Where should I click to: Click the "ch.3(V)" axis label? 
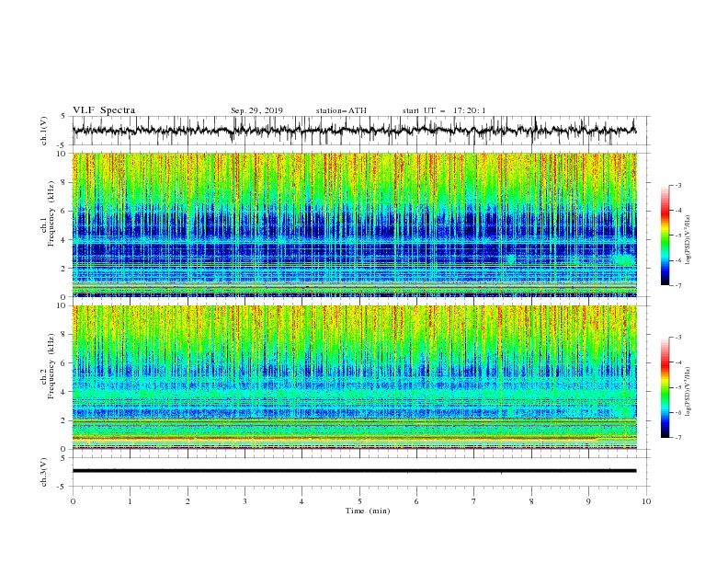[44, 472]
